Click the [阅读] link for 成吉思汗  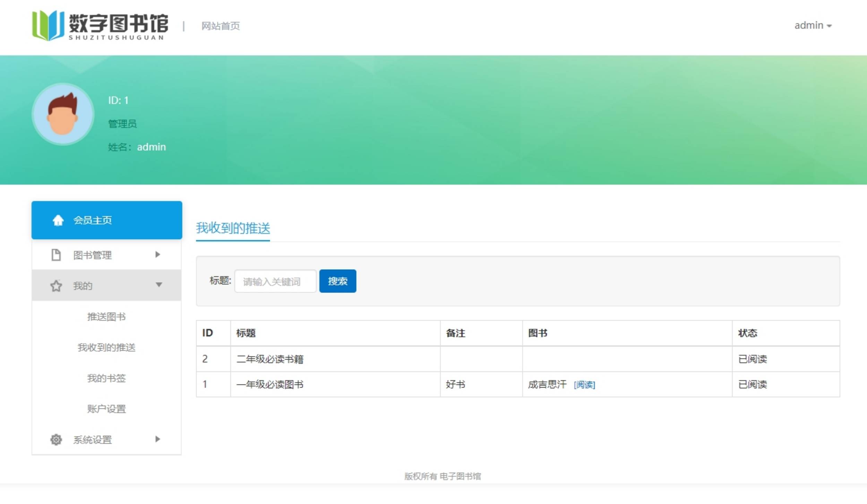pos(584,384)
